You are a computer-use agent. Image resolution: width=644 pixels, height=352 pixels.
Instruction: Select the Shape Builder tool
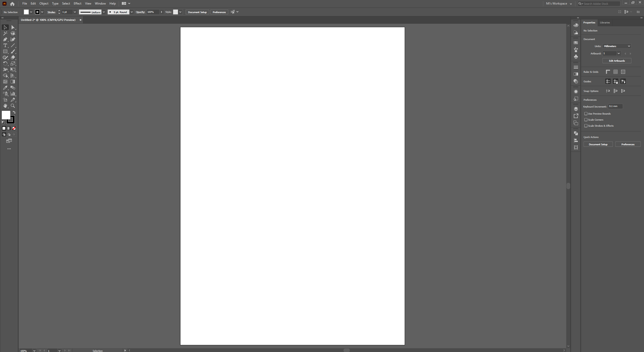pyautogui.click(x=5, y=76)
